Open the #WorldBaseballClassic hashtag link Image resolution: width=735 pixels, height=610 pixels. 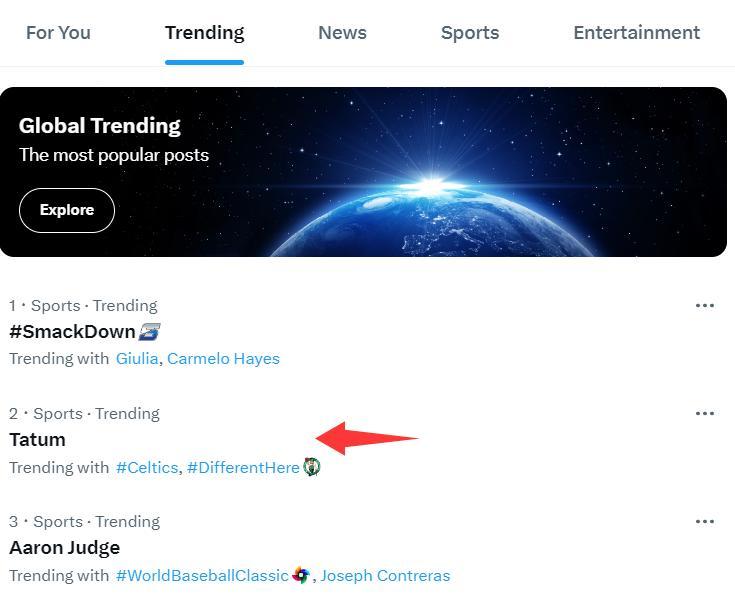(x=202, y=576)
